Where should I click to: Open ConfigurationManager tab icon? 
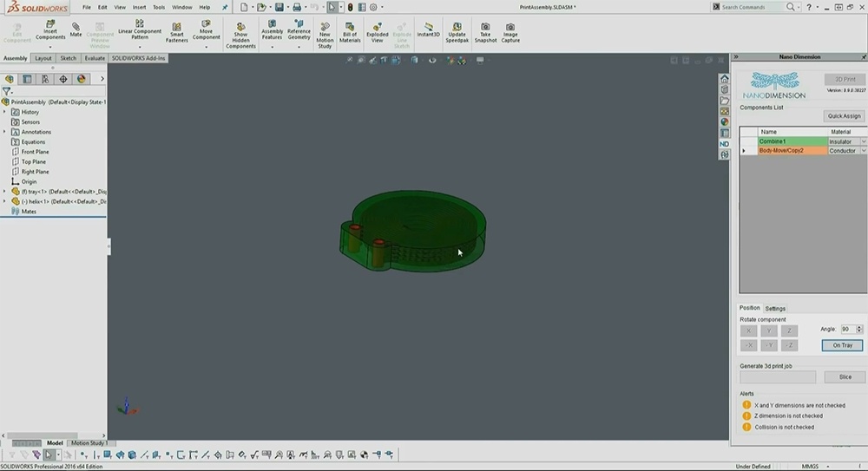(45, 79)
